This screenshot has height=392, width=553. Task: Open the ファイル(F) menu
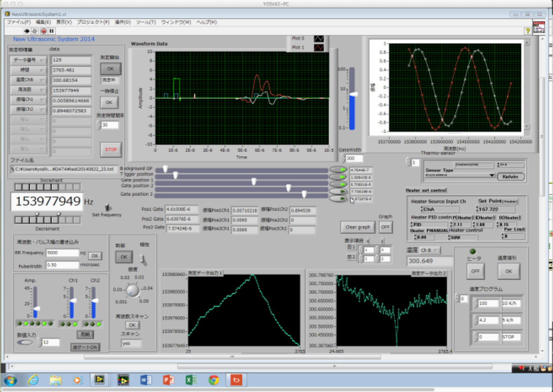click(19, 22)
